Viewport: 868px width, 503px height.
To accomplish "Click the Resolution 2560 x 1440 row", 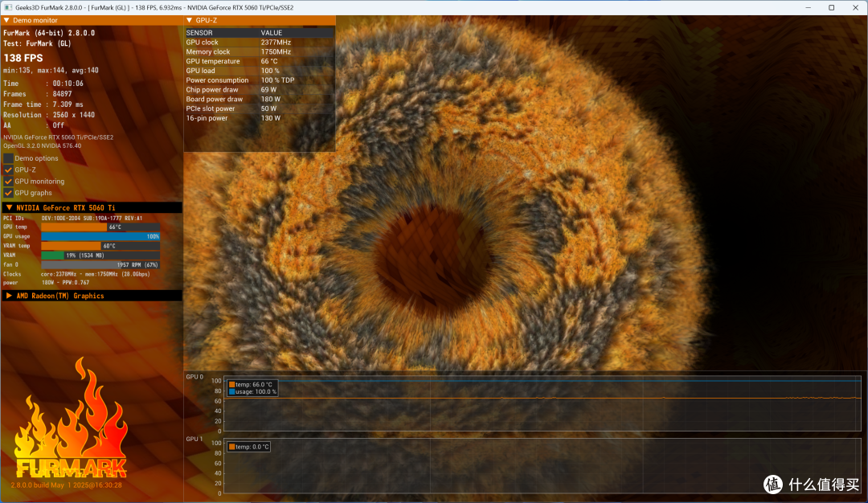I will coord(49,115).
